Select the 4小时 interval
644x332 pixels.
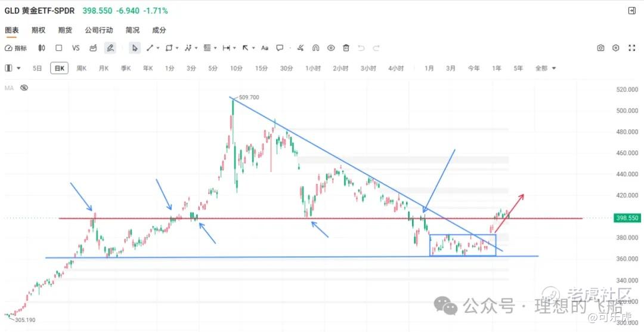pyautogui.click(x=396, y=68)
